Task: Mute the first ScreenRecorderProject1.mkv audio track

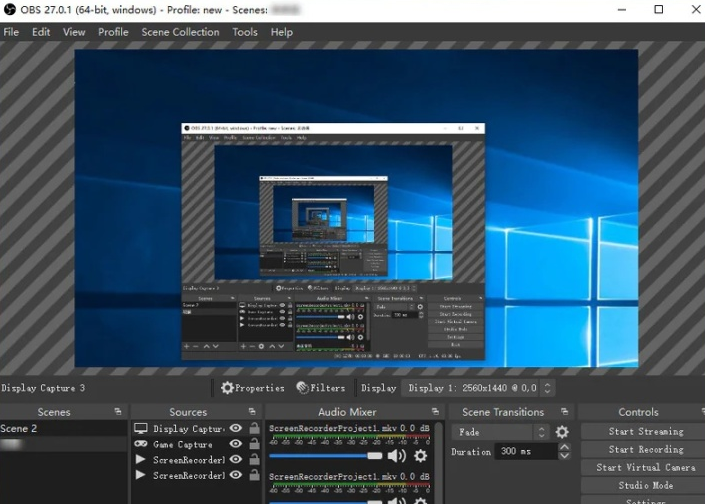Action: click(397, 455)
